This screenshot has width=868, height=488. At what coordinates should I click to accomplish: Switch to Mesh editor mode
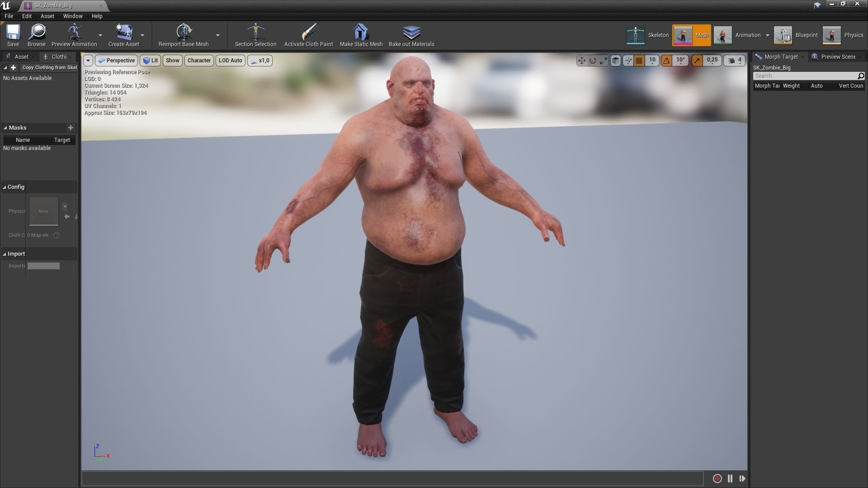pos(692,35)
